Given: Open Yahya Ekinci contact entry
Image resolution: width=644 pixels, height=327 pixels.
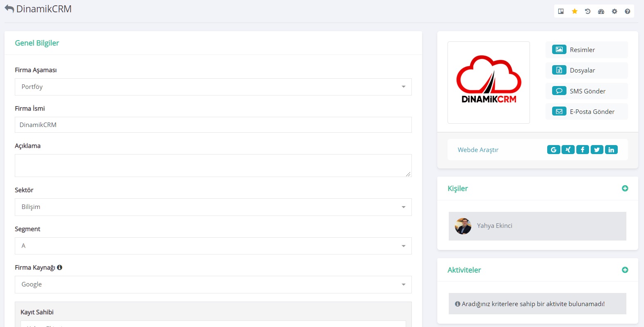Looking at the screenshot, I should pos(537,226).
